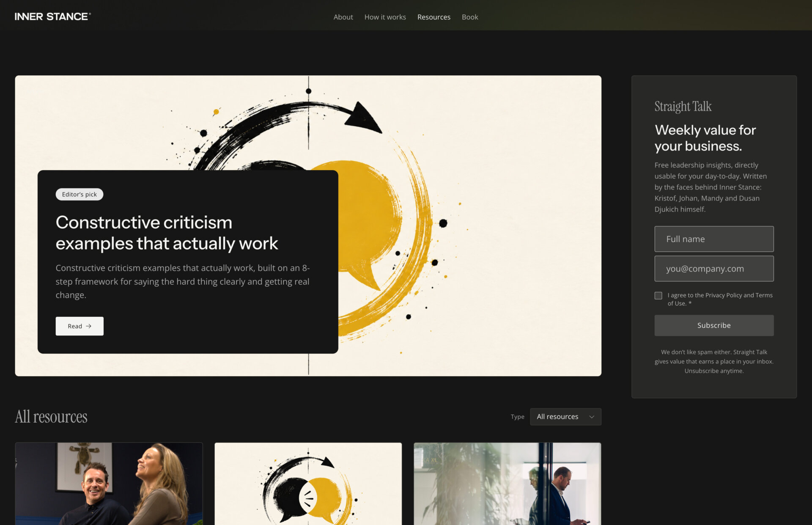The width and height of the screenshot is (812, 525).
Task: Click the Weekly value for your business heading
Action: pos(705,138)
